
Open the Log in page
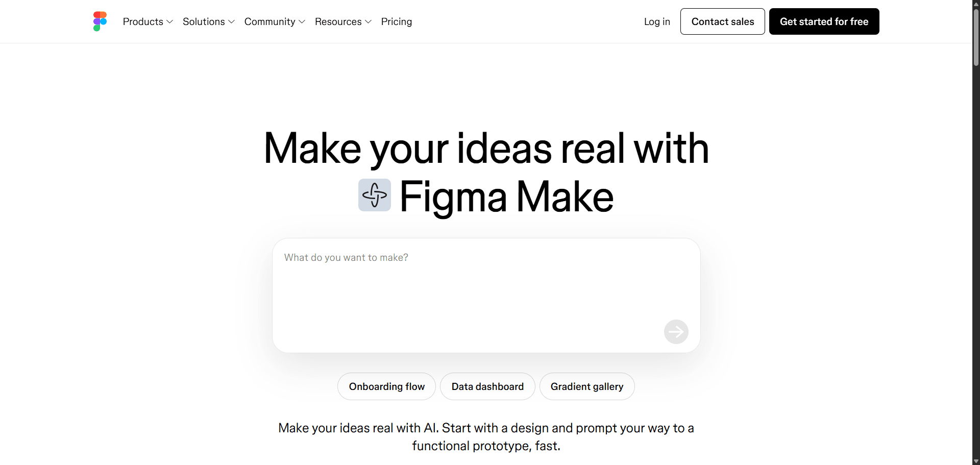656,21
